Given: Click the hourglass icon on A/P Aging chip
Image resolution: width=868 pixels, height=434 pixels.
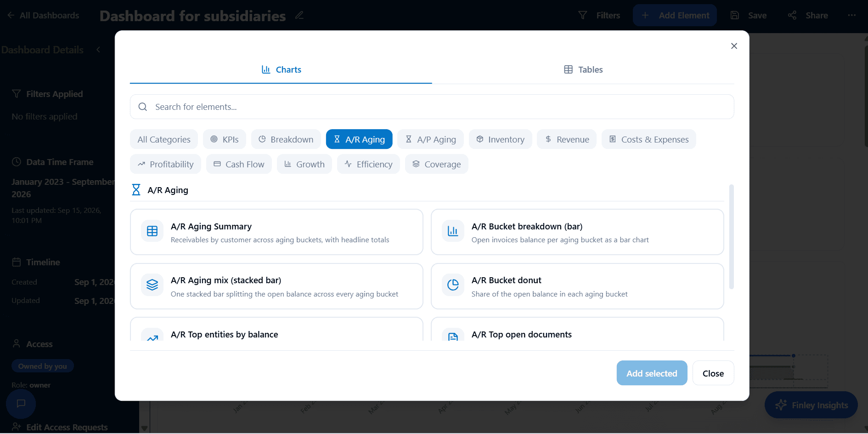Looking at the screenshot, I should tap(408, 139).
